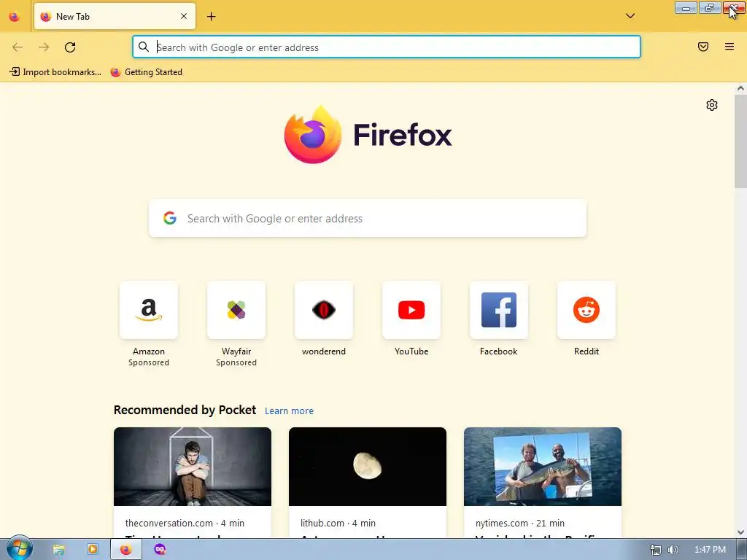Open the theconversation.com article thumbnail
Screen dimensions: 747x560
click(x=193, y=467)
